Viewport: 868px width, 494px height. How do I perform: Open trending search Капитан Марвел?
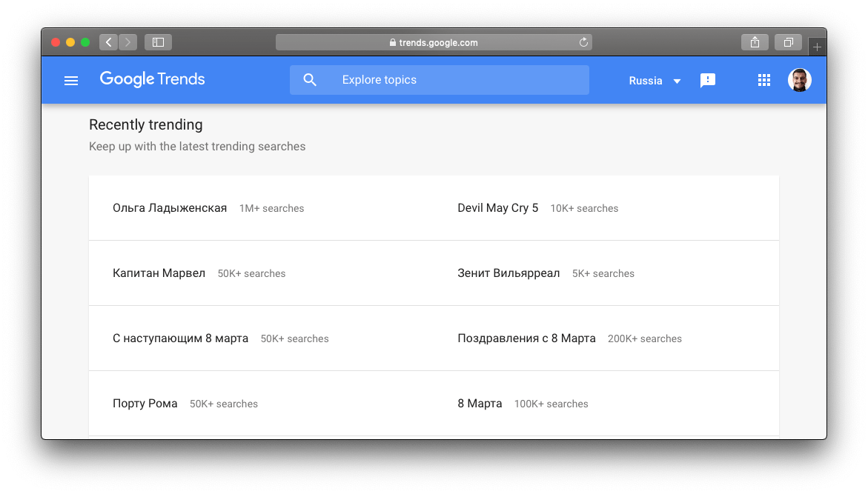click(159, 273)
